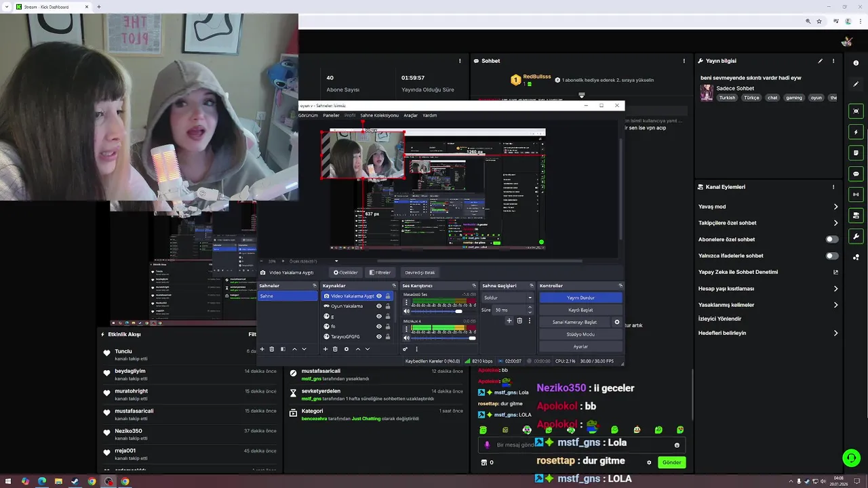Select Sahne in scenes list

coord(287,296)
